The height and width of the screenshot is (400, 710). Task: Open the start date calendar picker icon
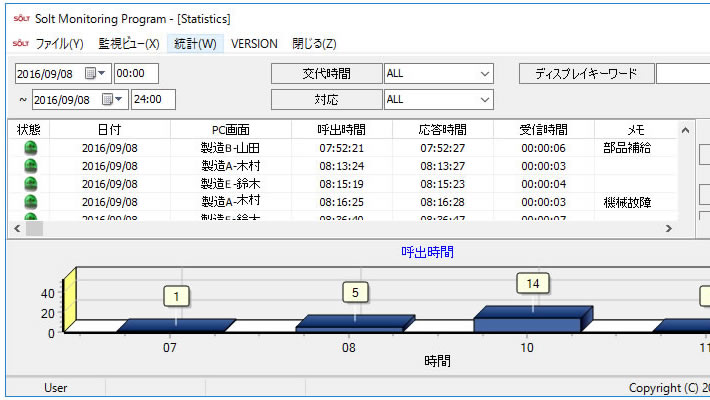93,73
